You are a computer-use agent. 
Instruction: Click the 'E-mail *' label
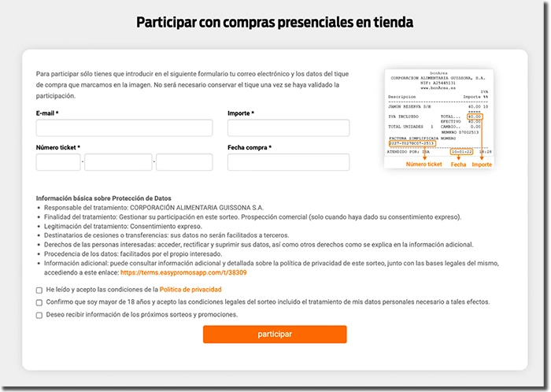pyautogui.click(x=47, y=113)
